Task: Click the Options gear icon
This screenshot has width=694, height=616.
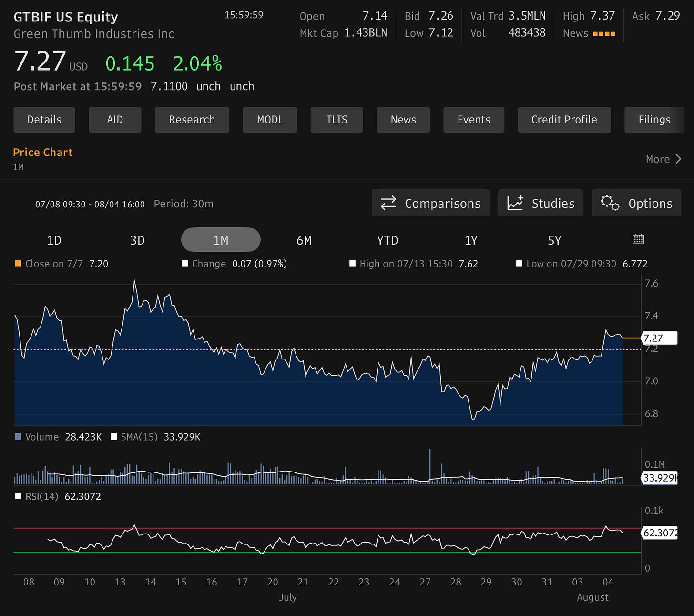Action: pyautogui.click(x=610, y=203)
